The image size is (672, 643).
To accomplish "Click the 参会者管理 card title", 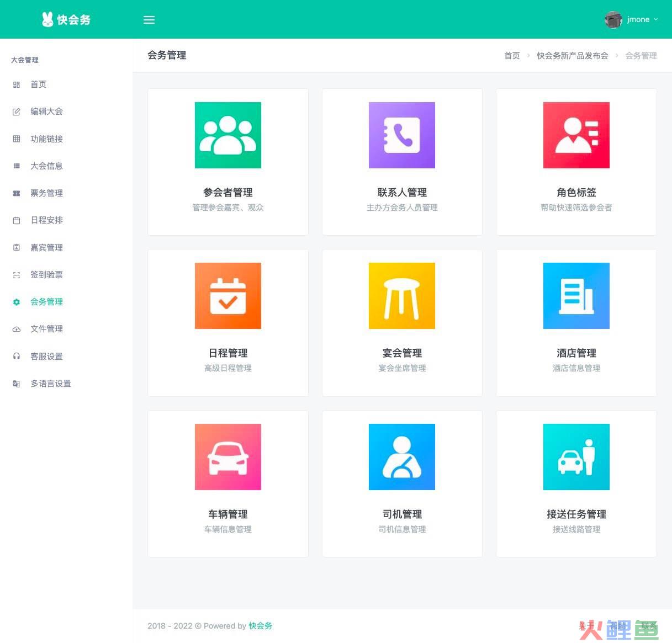I will [228, 193].
